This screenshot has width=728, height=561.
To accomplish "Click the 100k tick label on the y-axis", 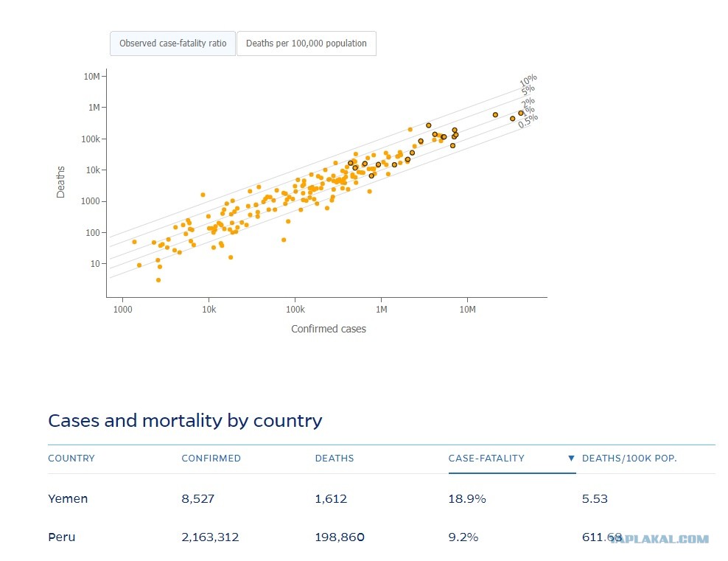I will (x=91, y=139).
